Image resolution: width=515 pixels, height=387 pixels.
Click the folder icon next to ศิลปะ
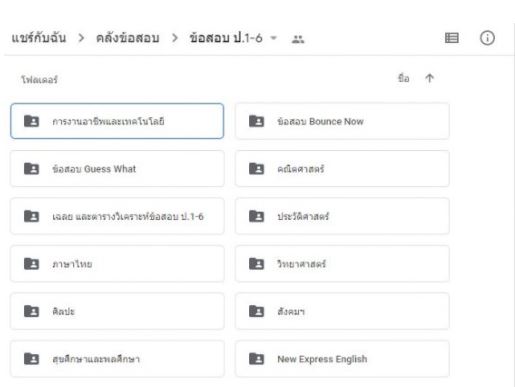pyautogui.click(x=31, y=311)
